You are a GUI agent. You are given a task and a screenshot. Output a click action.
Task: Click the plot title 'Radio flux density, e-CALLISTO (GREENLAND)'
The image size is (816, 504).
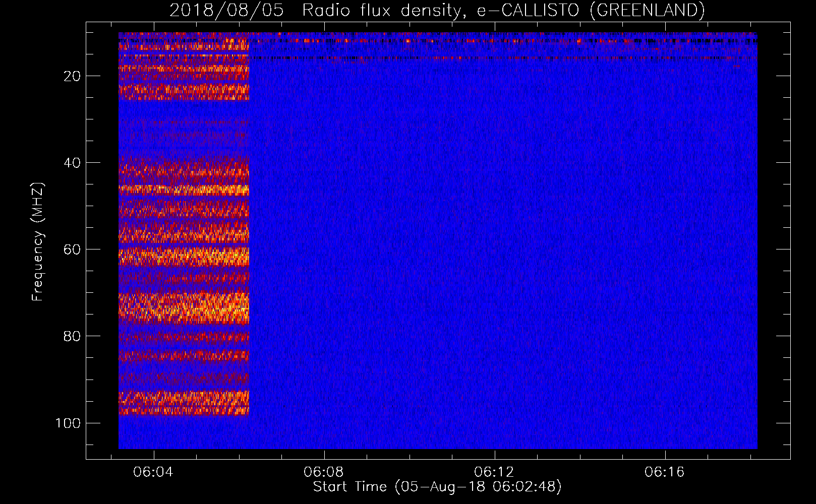(503, 11)
